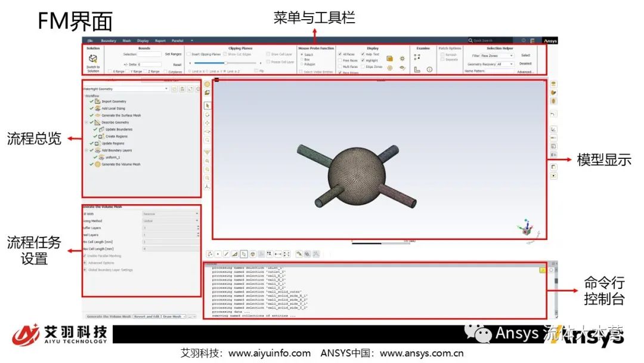Screen dimensions: 644x363
Task: Click the Revert and Edit button
Action: point(147,316)
